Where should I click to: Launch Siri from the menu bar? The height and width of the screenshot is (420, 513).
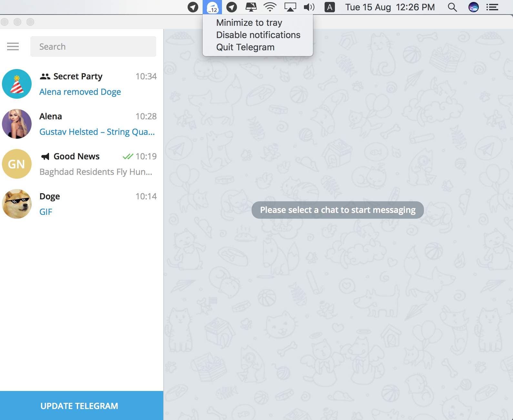click(473, 7)
